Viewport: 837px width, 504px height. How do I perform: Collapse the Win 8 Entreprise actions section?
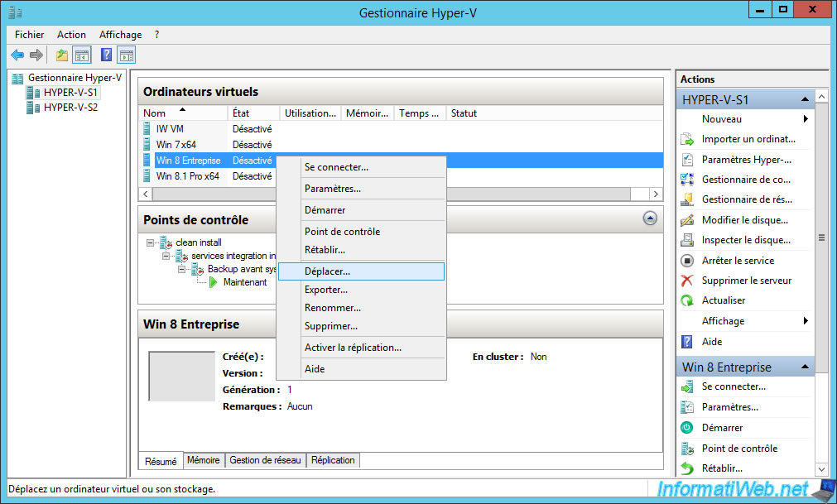pyautogui.click(x=805, y=367)
